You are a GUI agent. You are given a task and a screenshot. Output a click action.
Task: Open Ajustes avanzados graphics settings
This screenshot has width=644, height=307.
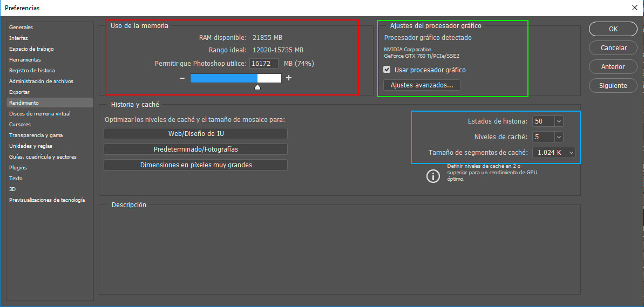tap(422, 85)
